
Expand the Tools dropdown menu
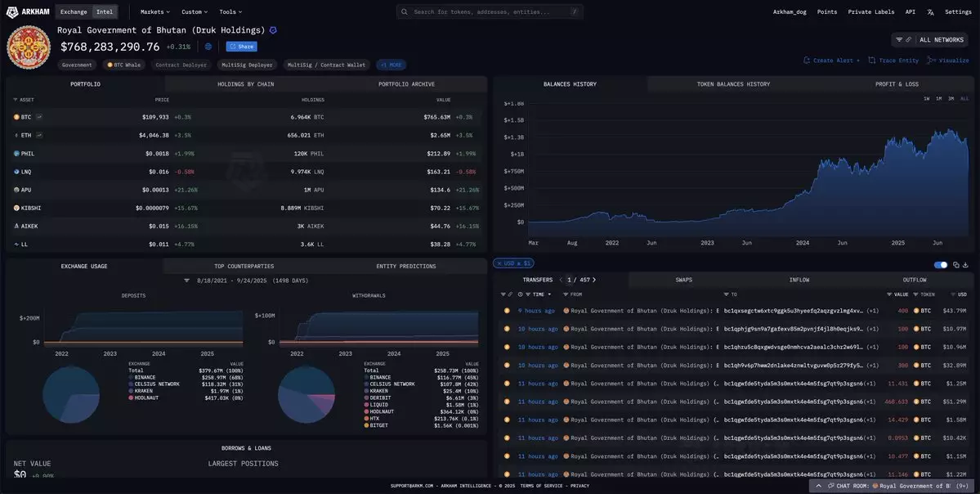coord(230,12)
